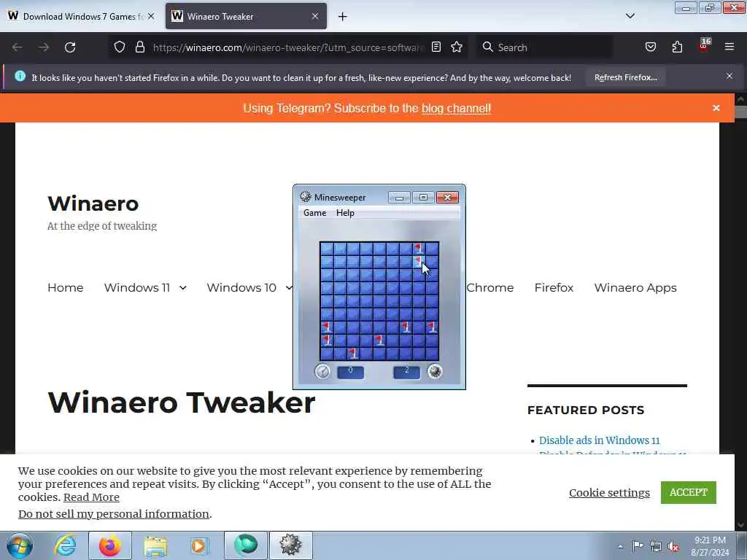Click the flagged tile in the top row
The height and width of the screenshot is (560, 747).
click(419, 248)
